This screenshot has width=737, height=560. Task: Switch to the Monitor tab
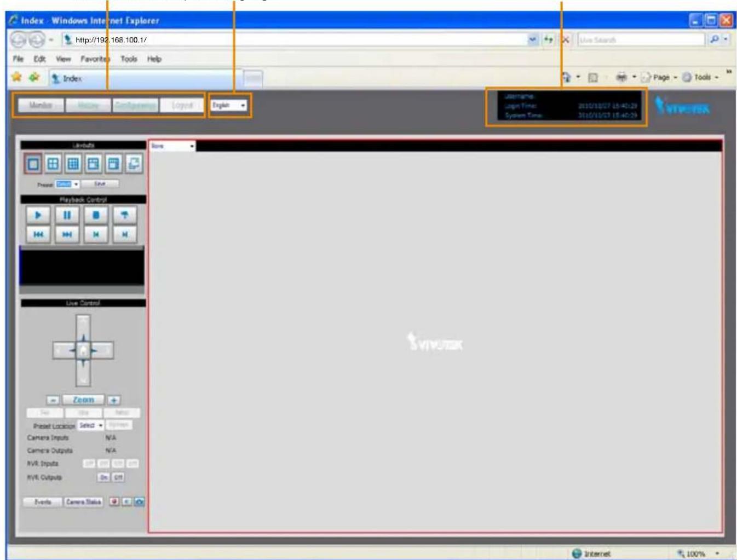click(x=41, y=105)
